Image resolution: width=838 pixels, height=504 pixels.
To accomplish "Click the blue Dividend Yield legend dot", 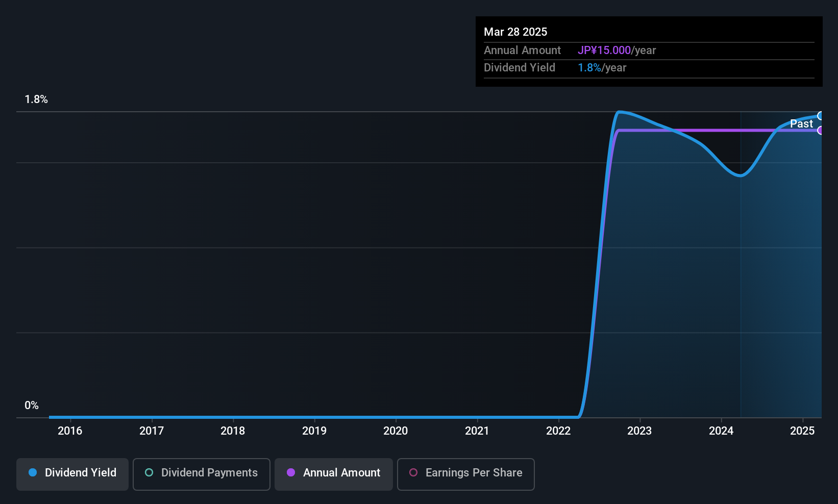I will tap(33, 472).
